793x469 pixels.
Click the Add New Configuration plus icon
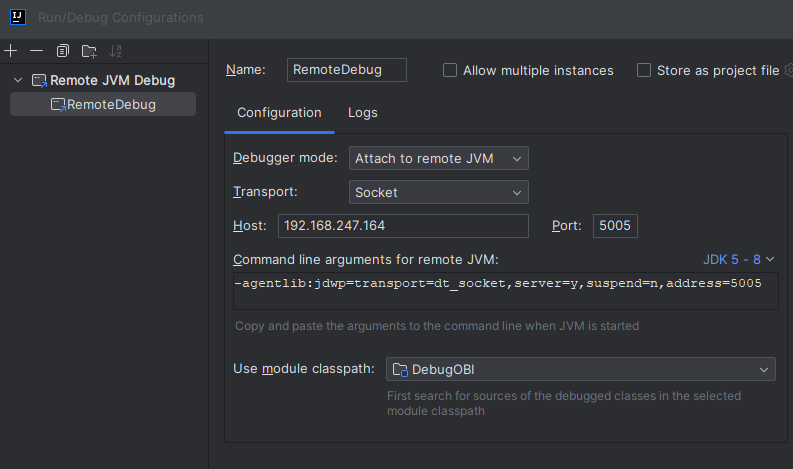pyautogui.click(x=11, y=51)
